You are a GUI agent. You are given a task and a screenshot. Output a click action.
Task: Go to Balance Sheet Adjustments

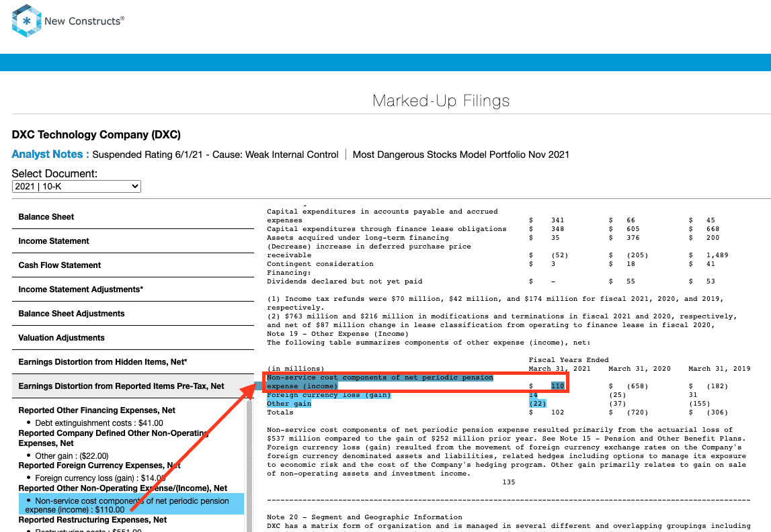133,314
